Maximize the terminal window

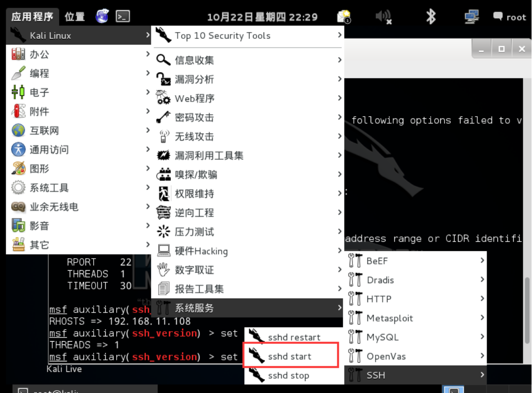tap(501, 49)
